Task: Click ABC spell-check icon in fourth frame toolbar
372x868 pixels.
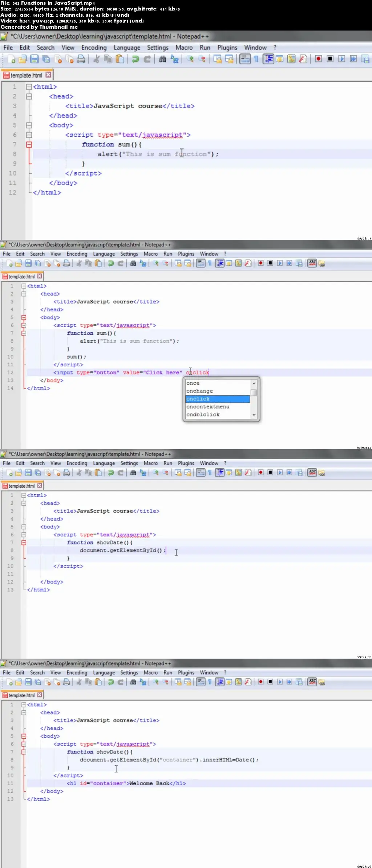Action: coord(312,682)
